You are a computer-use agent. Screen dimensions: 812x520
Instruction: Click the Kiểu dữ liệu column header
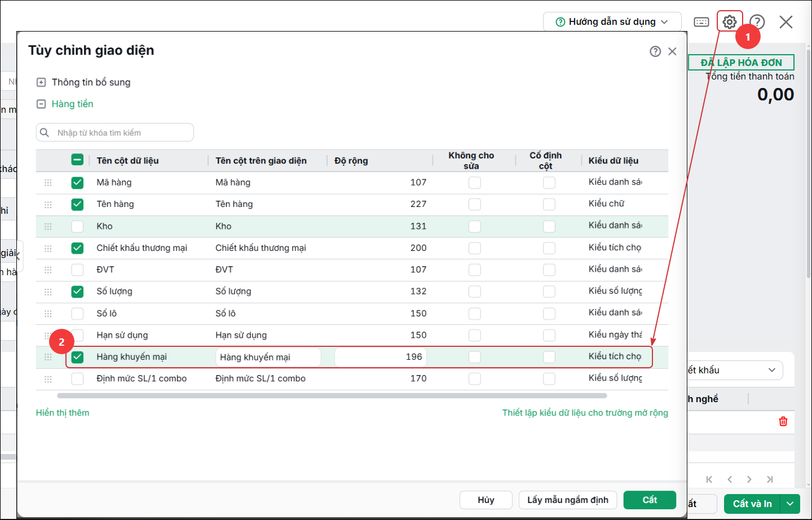tap(614, 161)
